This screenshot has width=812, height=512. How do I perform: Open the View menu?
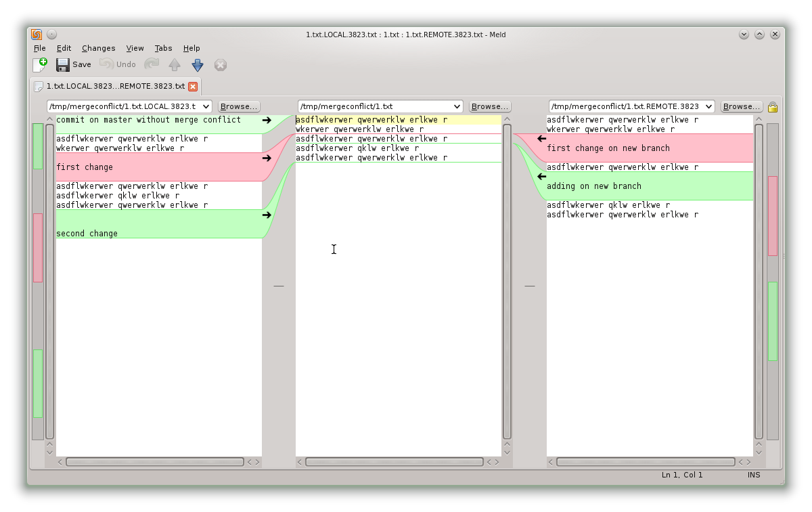point(135,48)
